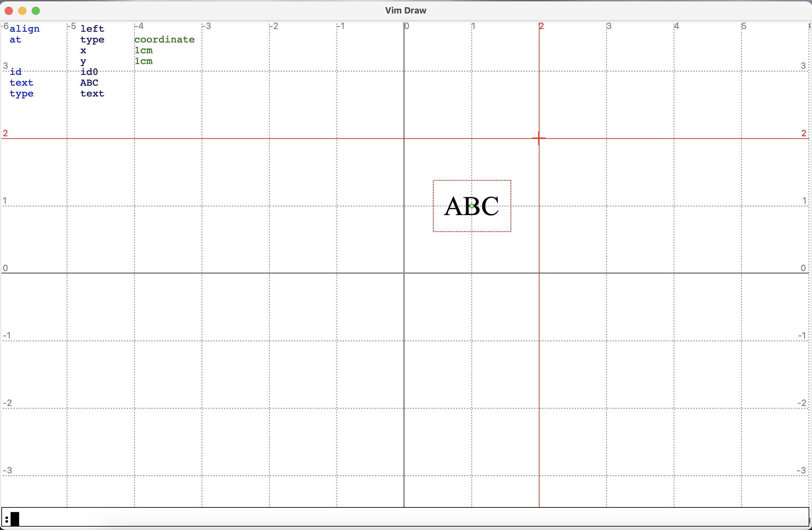Screen dimensions: 812x530
Task: Select the 'id0' identifier value
Action: tap(89, 72)
